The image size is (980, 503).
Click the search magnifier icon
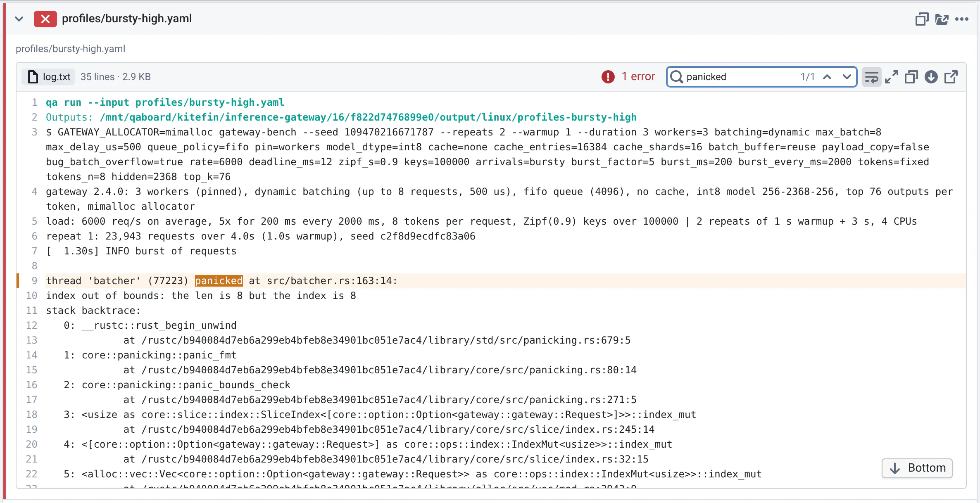676,77
